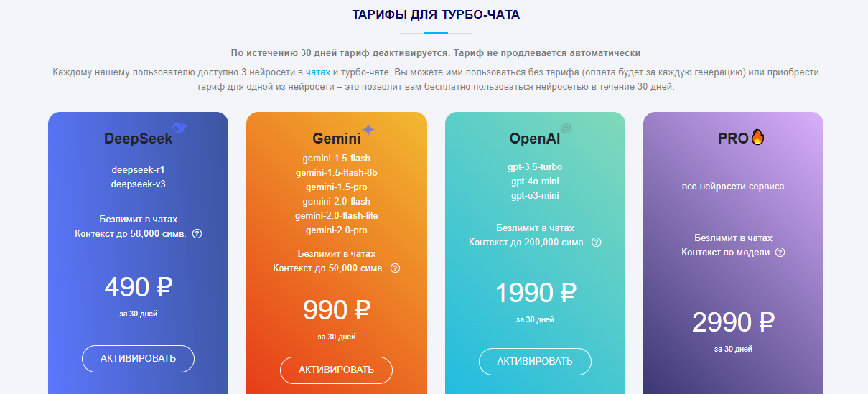The image size is (868, 394).
Task: Open help icon beside 200,000 context
Action: 596,243
